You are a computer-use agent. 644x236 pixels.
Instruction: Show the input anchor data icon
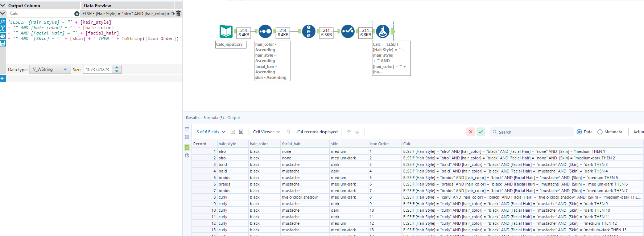(x=187, y=137)
